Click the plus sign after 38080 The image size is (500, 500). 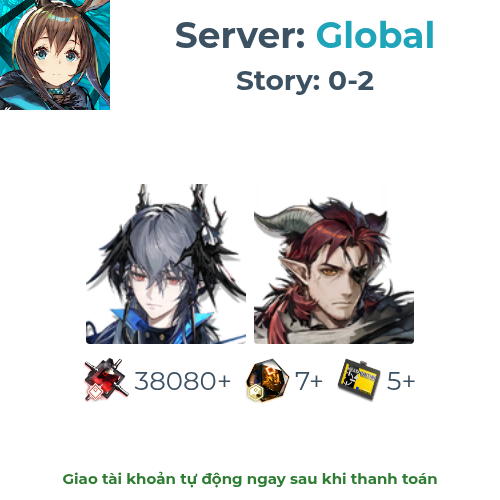(224, 381)
